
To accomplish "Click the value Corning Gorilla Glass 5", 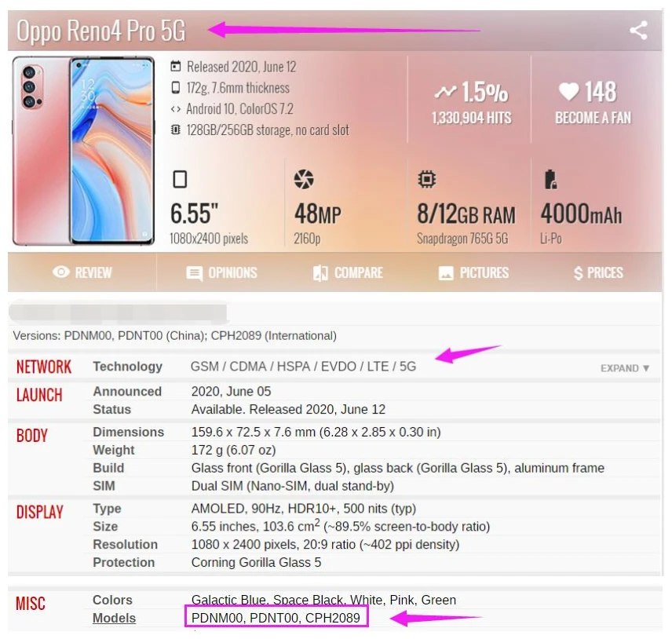I will coord(256,563).
